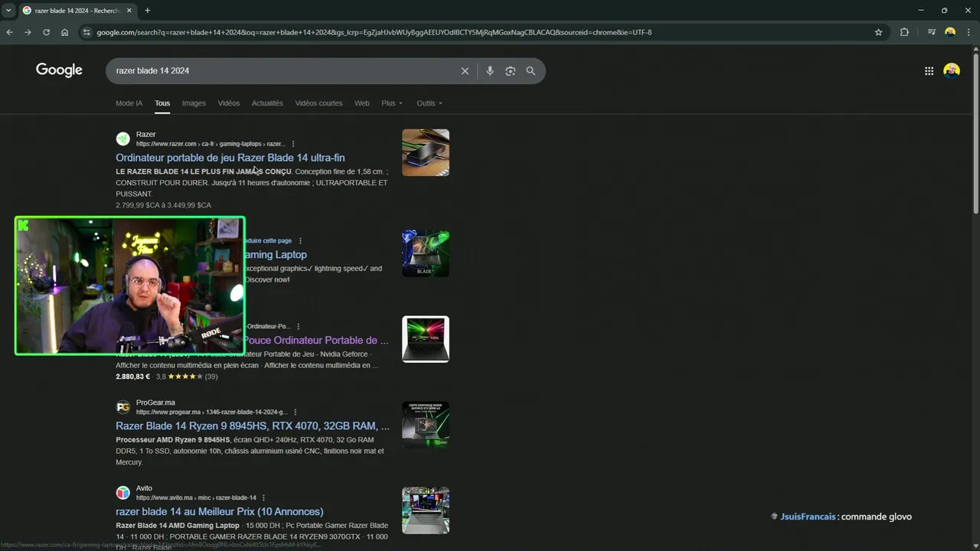Clear the search query with the X
This screenshot has height=551, width=980.
click(465, 70)
